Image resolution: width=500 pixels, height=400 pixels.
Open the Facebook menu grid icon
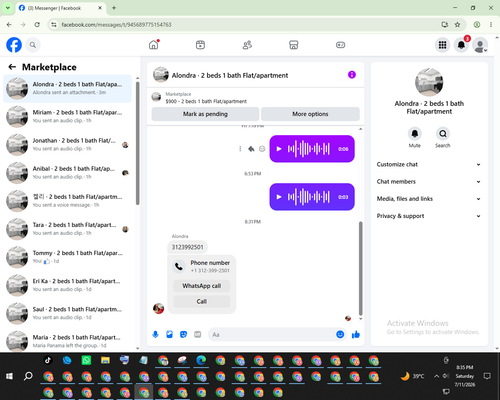[x=442, y=45]
